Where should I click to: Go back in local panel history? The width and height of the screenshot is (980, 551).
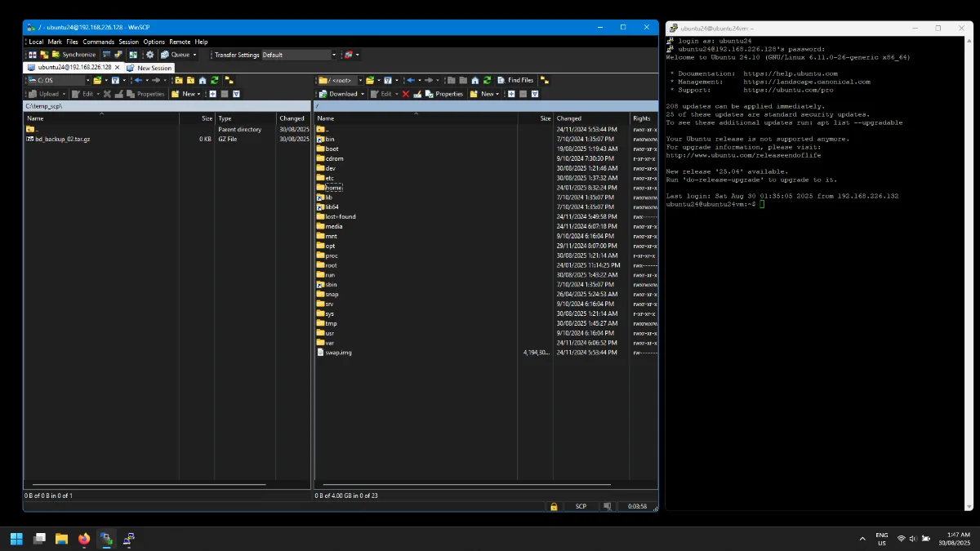coord(138,80)
